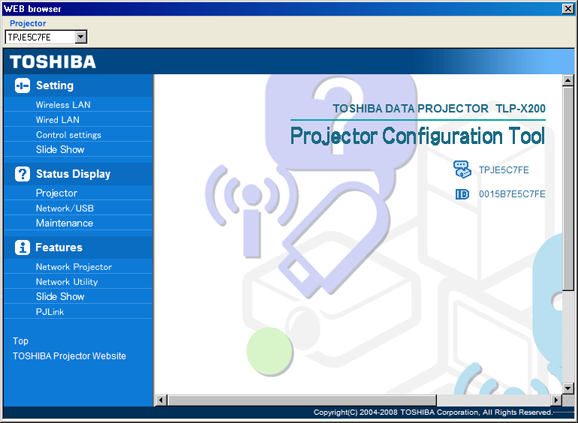Close the WEB browser window
Viewport: 578px width, 423px height.
568,8
